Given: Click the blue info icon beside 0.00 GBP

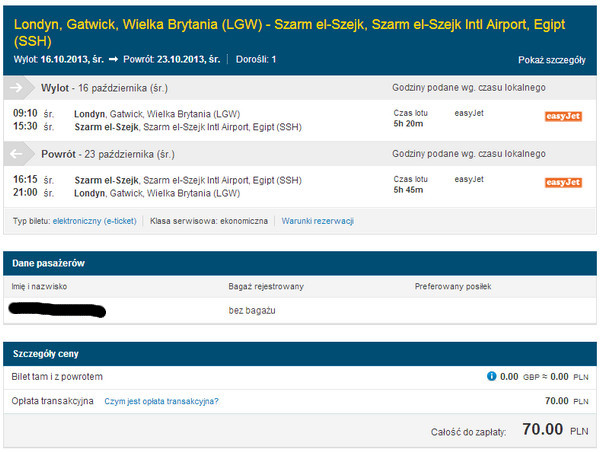Looking at the screenshot, I should click(x=491, y=376).
